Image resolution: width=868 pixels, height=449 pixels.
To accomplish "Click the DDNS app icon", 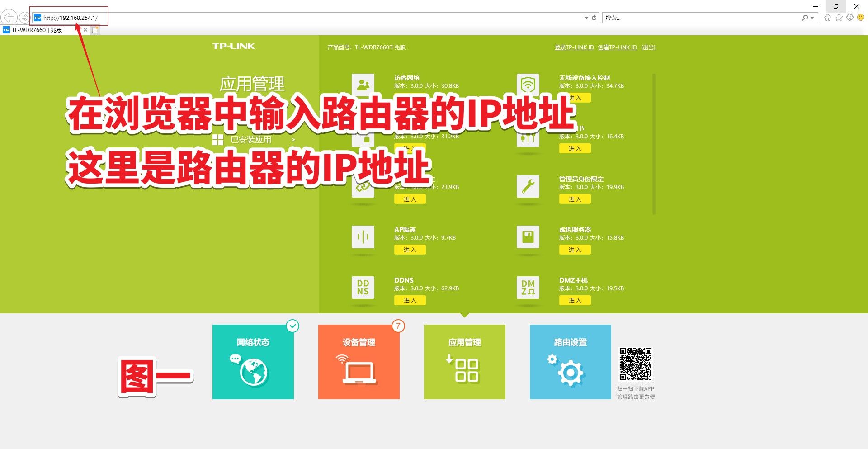I will click(x=363, y=287).
